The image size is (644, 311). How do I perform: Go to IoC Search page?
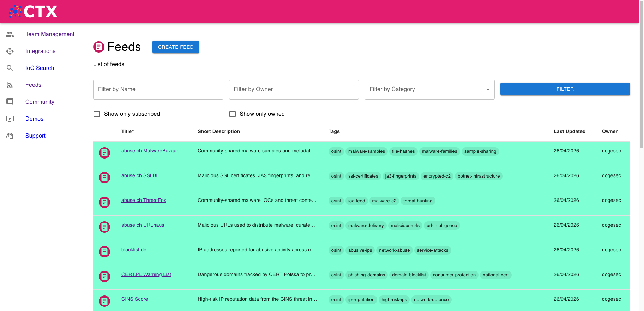(40, 68)
